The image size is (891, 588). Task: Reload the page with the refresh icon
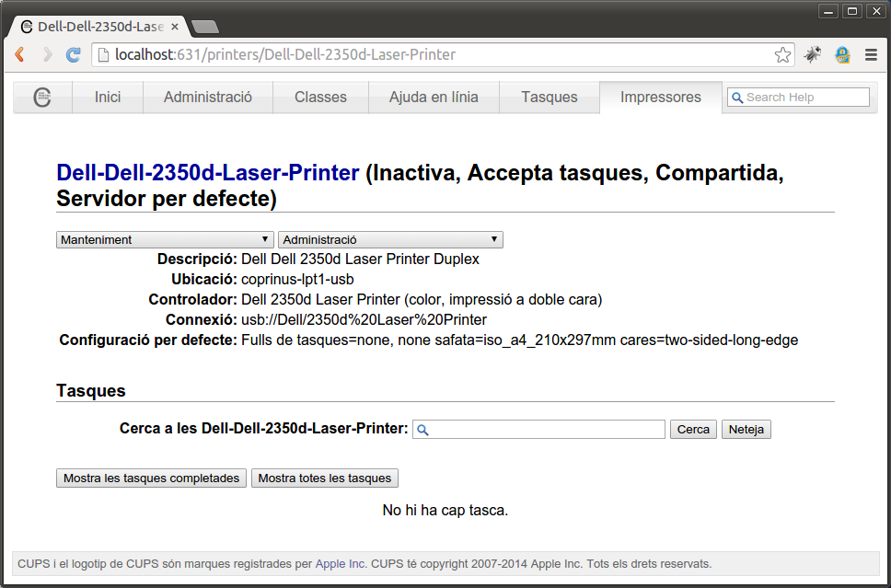74,55
